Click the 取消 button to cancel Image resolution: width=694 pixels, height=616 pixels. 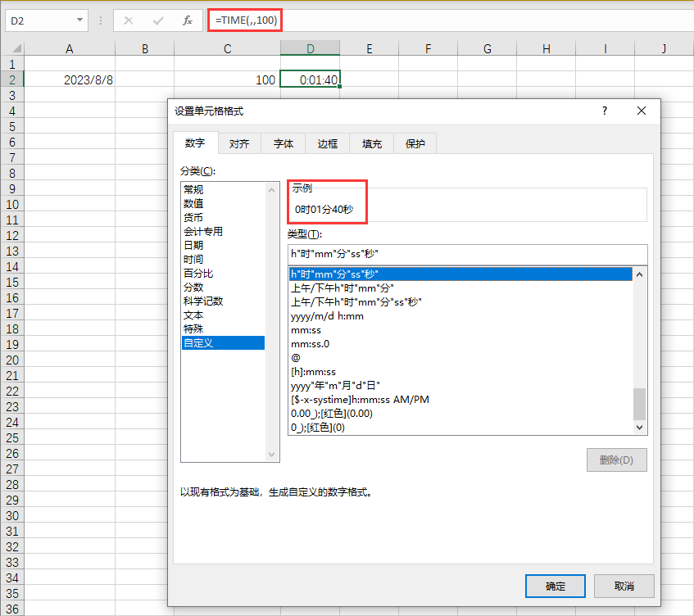coord(624,586)
